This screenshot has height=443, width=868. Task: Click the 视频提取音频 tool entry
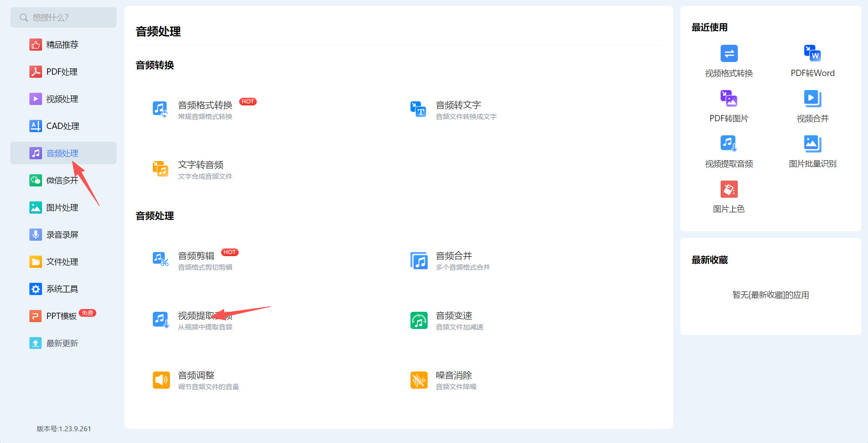click(193, 320)
